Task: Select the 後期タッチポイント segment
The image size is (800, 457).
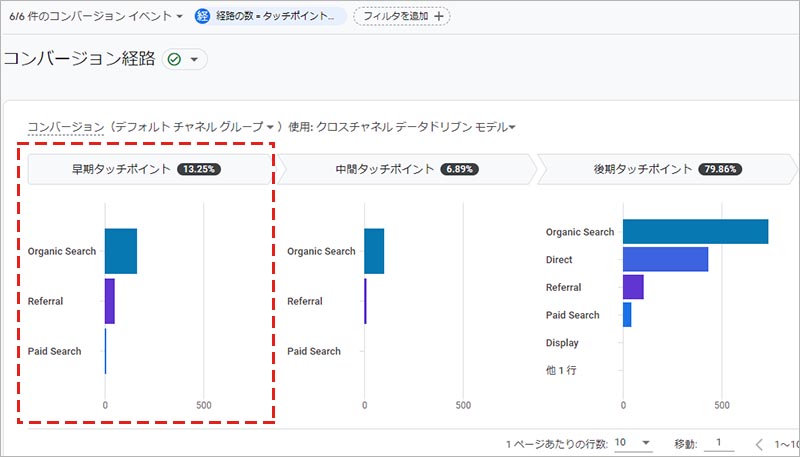Action: point(667,169)
